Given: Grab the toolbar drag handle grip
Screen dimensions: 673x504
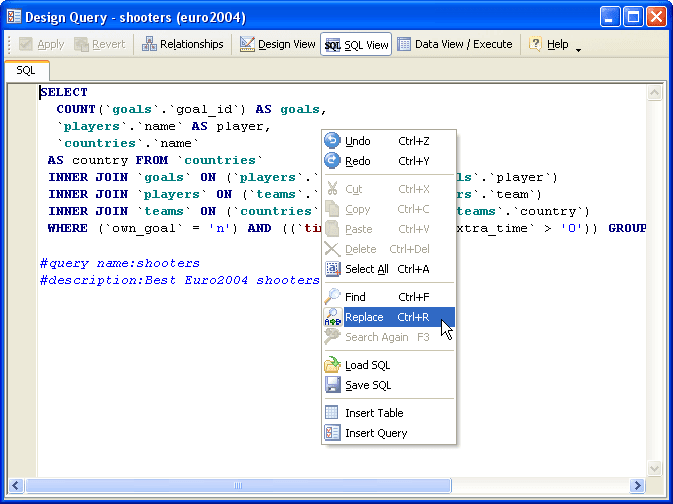Looking at the screenshot, I should (9, 45).
